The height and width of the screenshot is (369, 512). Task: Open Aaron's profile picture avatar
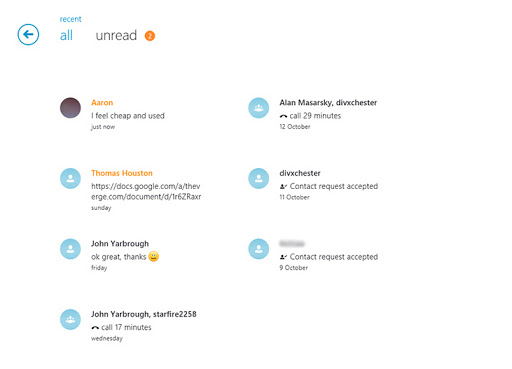pos(70,108)
